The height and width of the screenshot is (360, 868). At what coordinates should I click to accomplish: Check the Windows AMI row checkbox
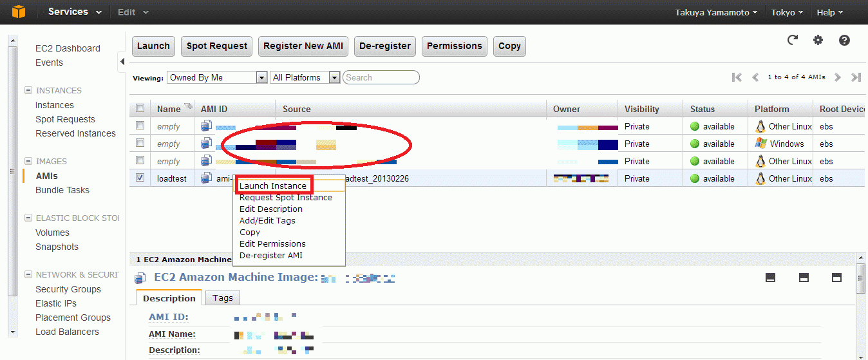pyautogui.click(x=140, y=144)
